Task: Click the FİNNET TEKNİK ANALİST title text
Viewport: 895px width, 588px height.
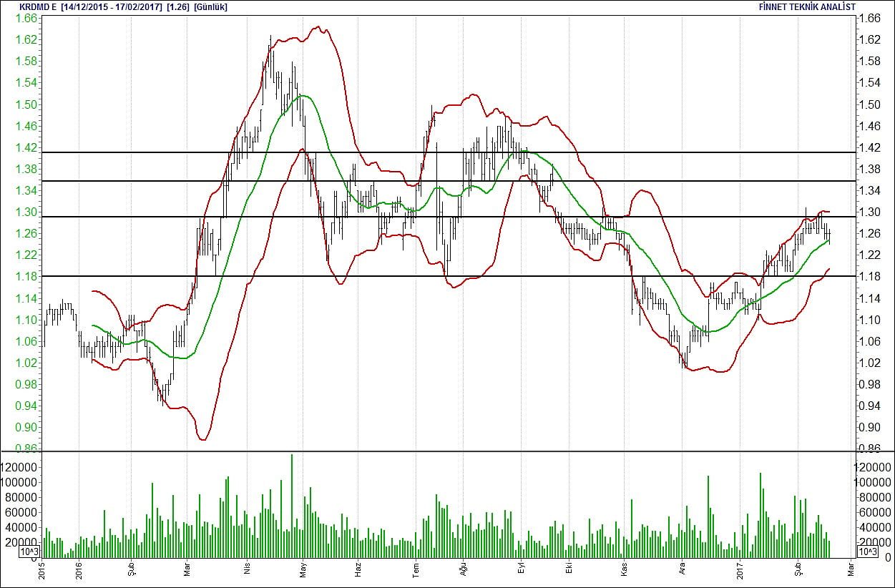Action: click(807, 6)
